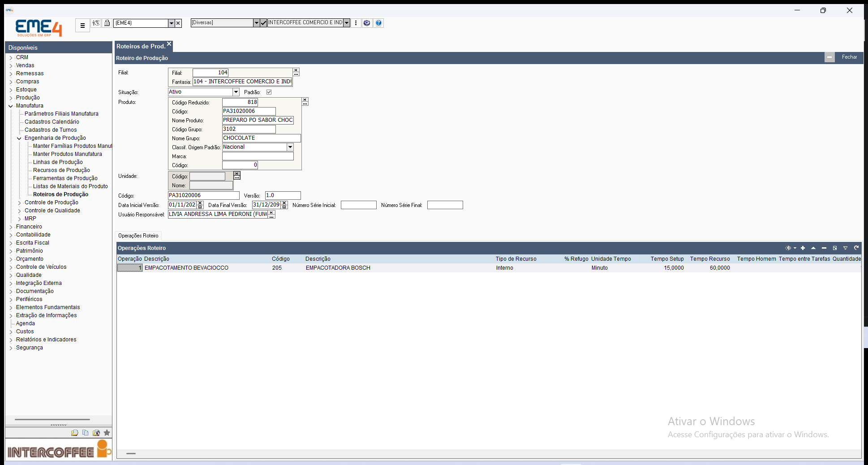
Task: Toggle the Padrão checkbox
Action: pyautogui.click(x=269, y=92)
